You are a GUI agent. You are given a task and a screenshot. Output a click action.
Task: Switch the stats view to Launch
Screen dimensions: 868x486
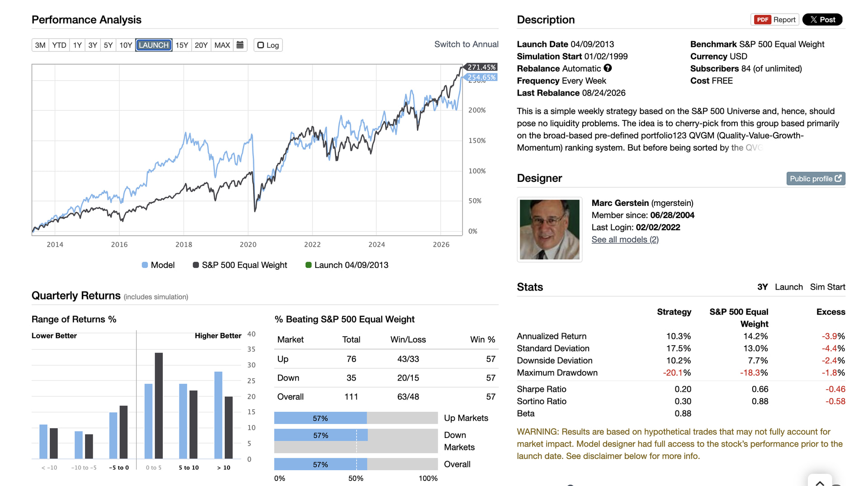click(788, 287)
